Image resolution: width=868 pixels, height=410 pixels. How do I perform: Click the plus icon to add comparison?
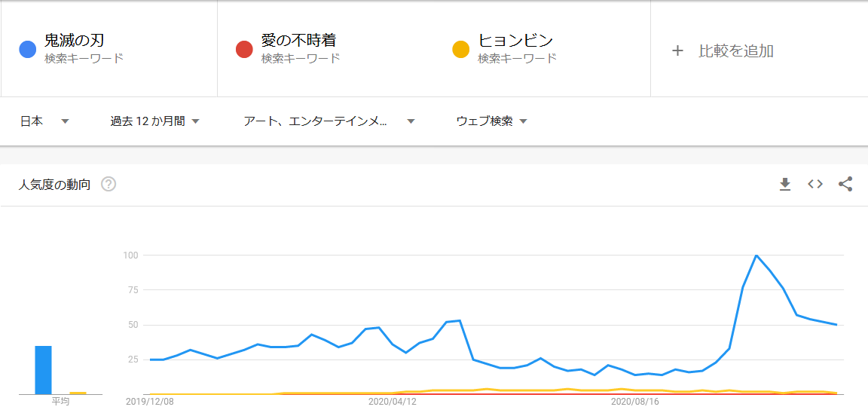point(677,50)
